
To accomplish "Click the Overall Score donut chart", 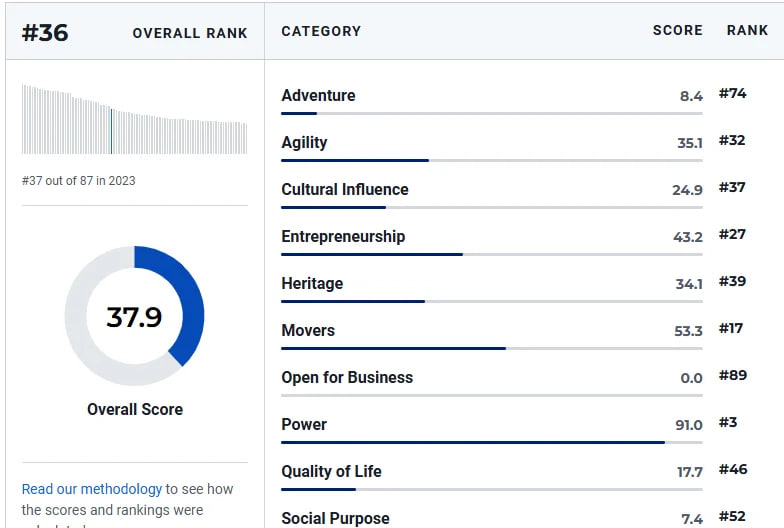I will (x=134, y=316).
